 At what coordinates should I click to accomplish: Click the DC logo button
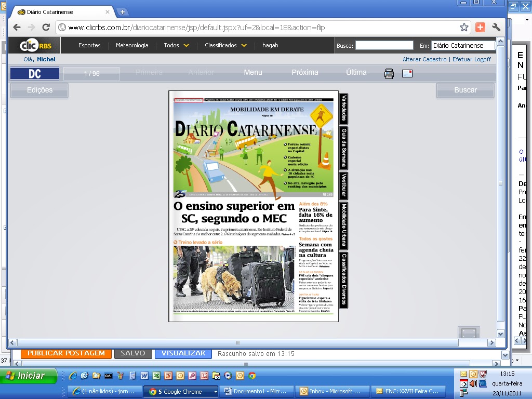pyautogui.click(x=35, y=74)
